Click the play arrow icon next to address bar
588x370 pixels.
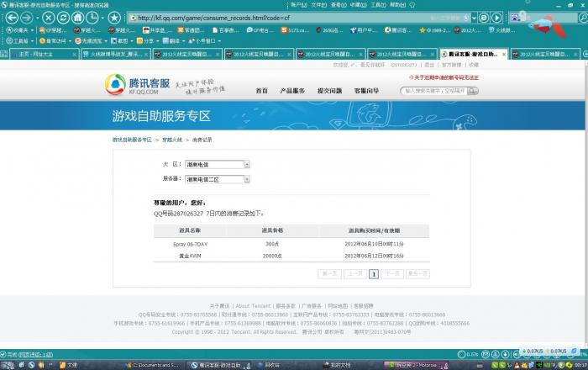pos(496,18)
